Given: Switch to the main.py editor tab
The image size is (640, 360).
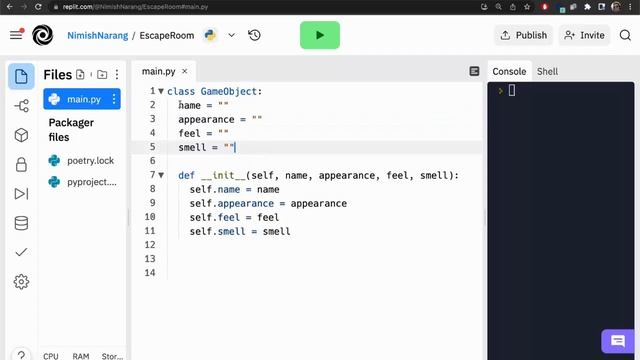Looking at the screenshot, I should (158, 71).
